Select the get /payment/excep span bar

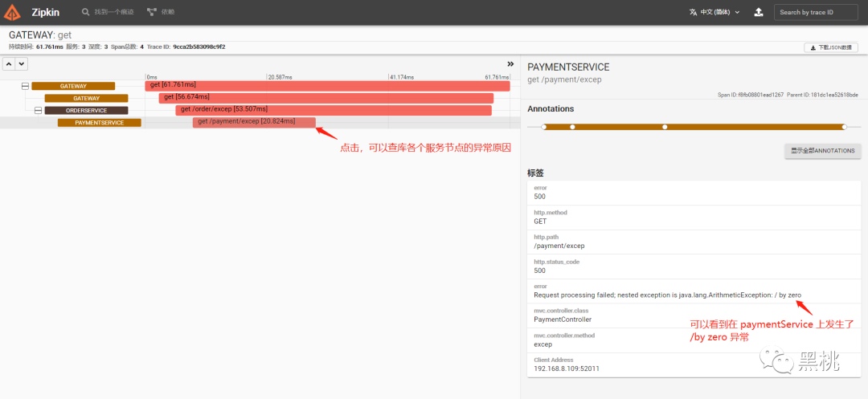point(254,122)
